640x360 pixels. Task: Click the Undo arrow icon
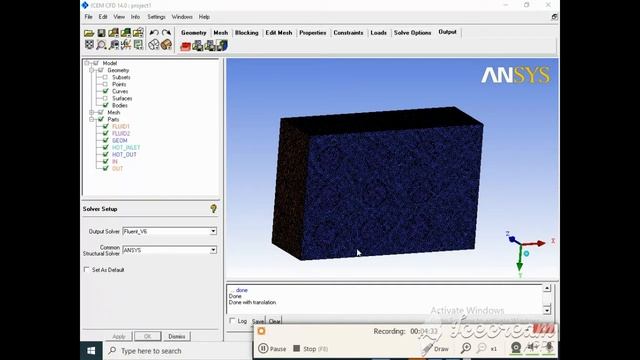[x=154, y=33]
